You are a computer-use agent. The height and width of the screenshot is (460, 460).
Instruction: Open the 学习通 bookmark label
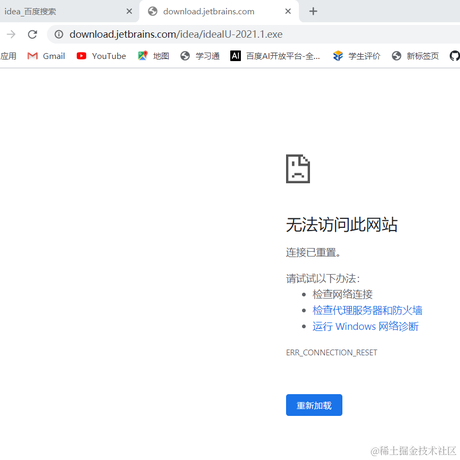[207, 56]
